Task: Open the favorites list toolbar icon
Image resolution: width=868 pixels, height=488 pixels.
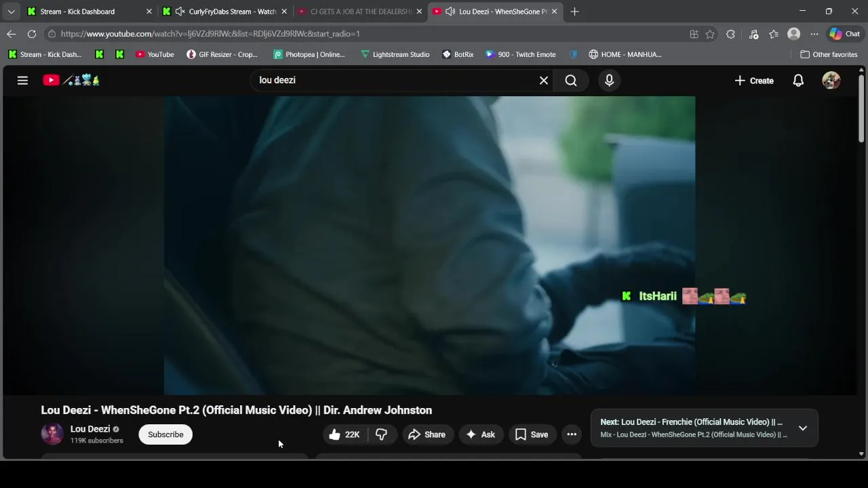Action: pyautogui.click(x=774, y=34)
